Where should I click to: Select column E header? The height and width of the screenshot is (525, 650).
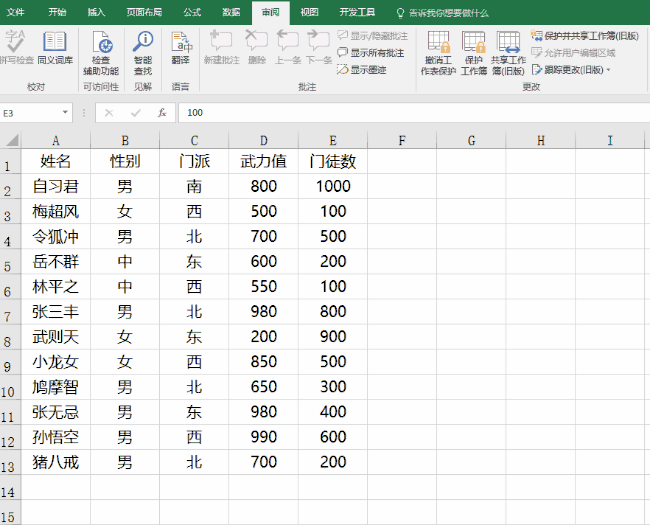333,141
